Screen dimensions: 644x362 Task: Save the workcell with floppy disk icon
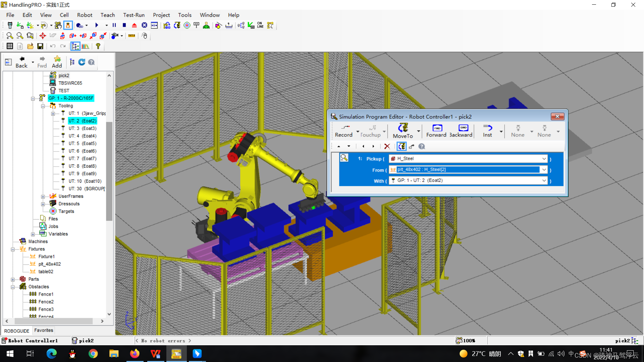(x=40, y=46)
